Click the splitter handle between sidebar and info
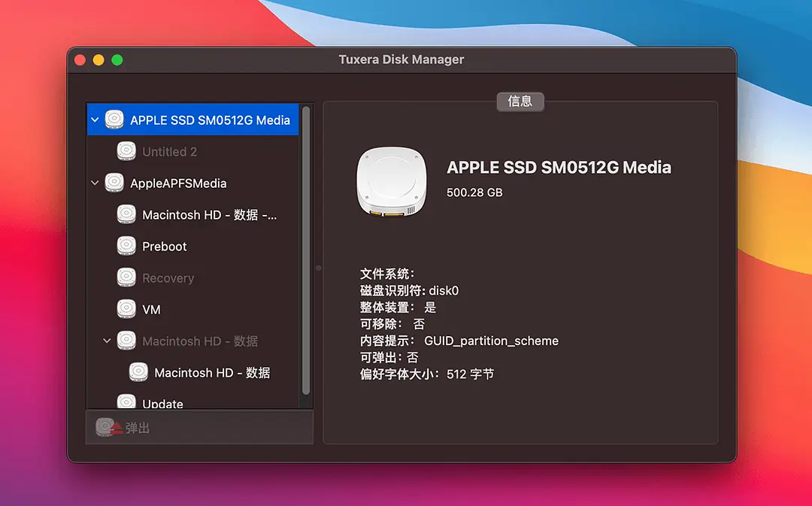The image size is (812, 506). tap(319, 268)
